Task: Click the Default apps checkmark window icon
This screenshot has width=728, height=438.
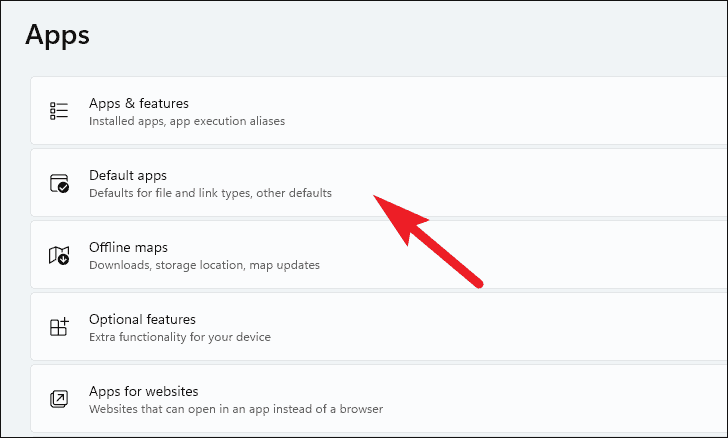Action: (x=59, y=183)
